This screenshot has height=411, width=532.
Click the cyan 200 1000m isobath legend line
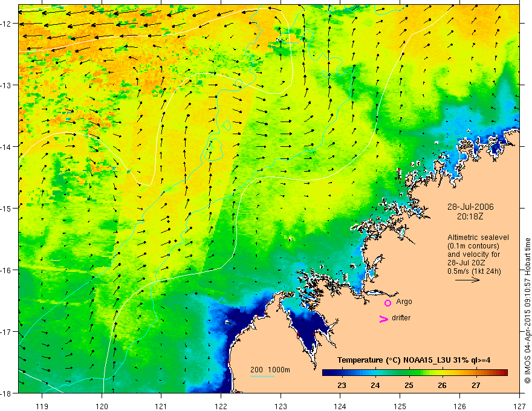click(262, 376)
